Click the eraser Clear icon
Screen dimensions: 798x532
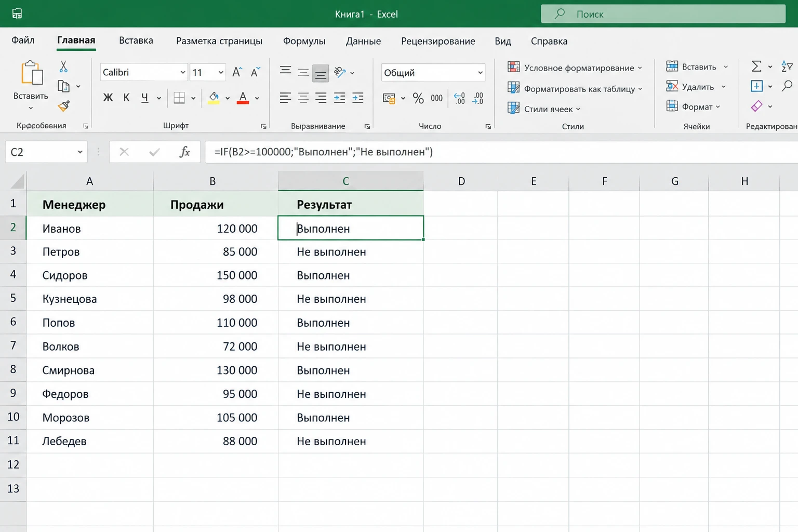(757, 106)
